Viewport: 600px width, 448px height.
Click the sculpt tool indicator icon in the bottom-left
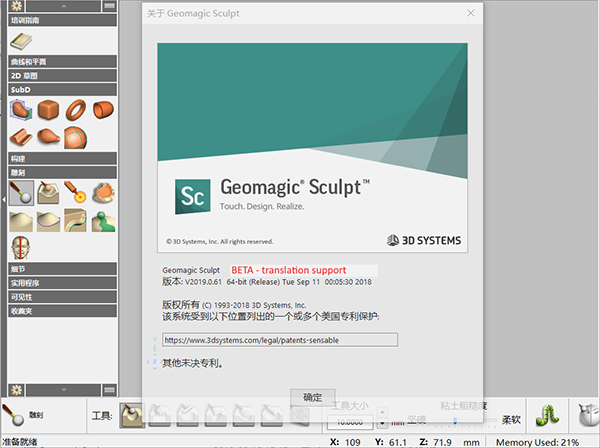pos(13,415)
